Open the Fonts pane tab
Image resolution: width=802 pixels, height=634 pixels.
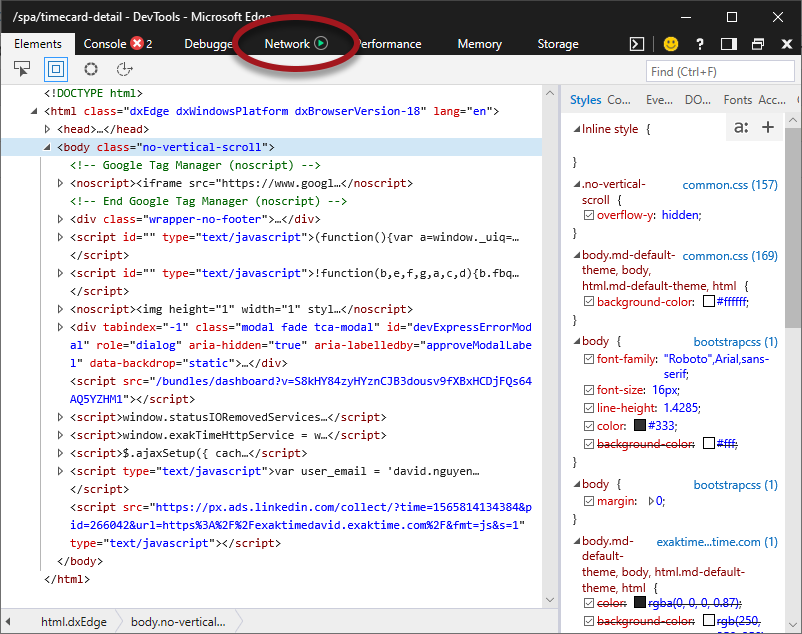[738, 100]
